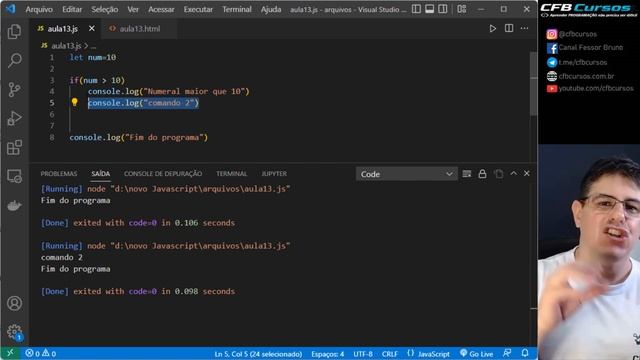The image size is (640, 360).
Task: Change file encoding UTF-8
Action: coord(363,354)
